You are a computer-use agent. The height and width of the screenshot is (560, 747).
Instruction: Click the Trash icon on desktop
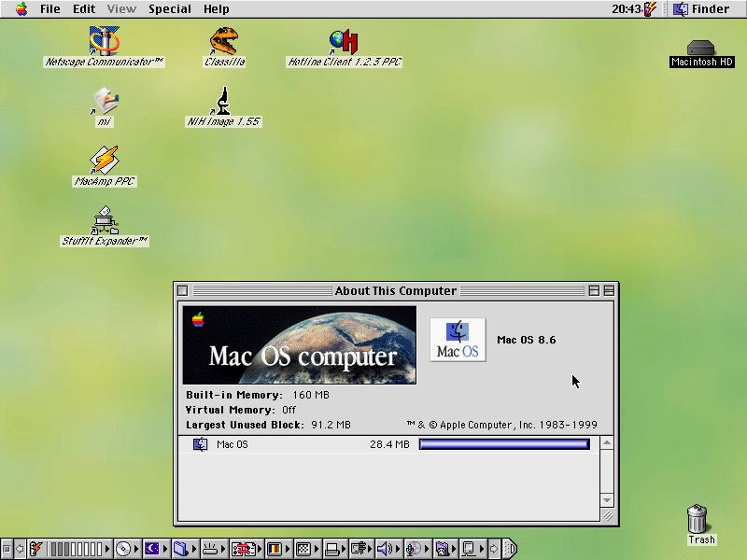click(698, 518)
